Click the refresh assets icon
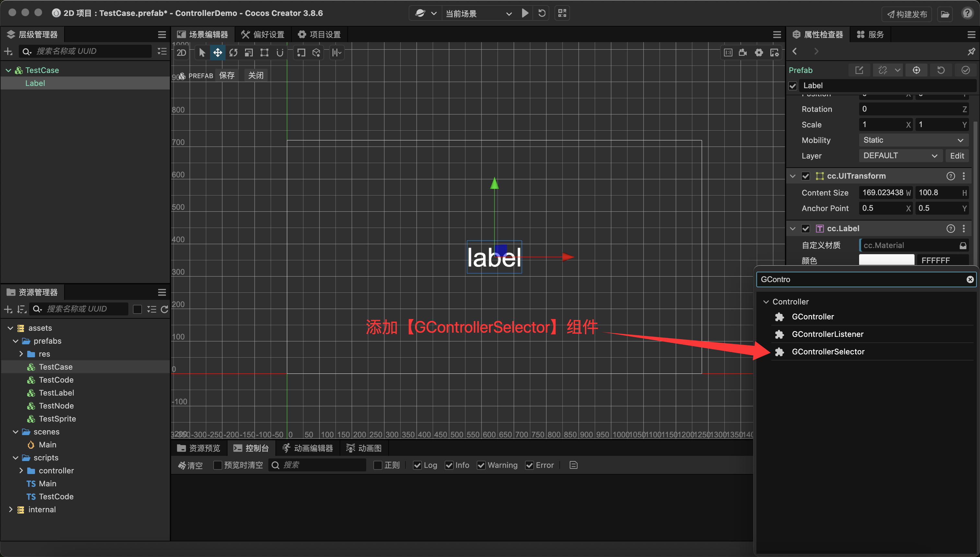 (x=164, y=309)
